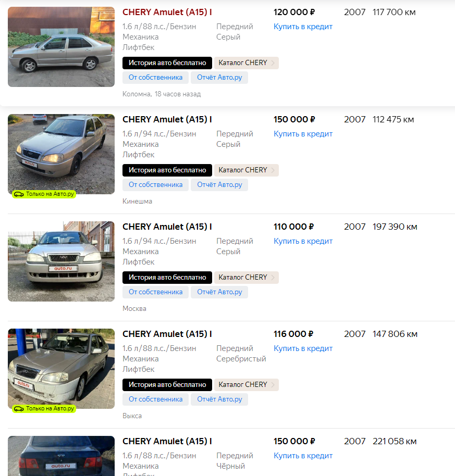Open photo of Moscow car front view
This screenshot has width=455, height=476.
click(x=61, y=261)
